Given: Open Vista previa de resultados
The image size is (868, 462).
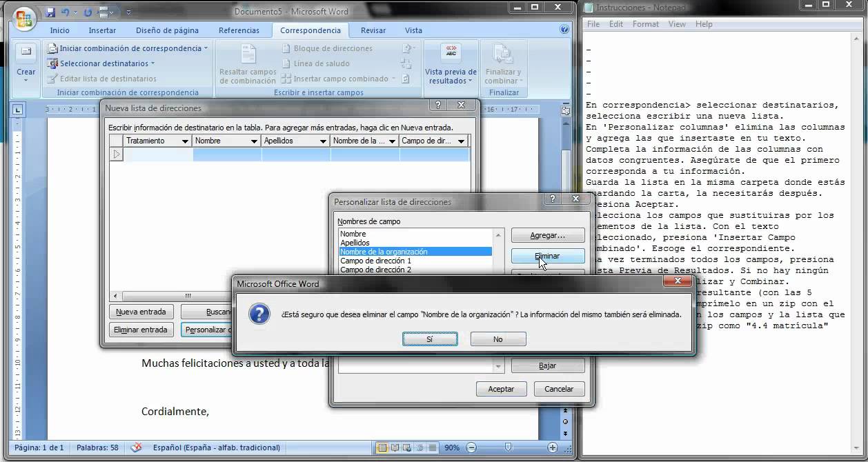Looking at the screenshot, I should (451, 64).
